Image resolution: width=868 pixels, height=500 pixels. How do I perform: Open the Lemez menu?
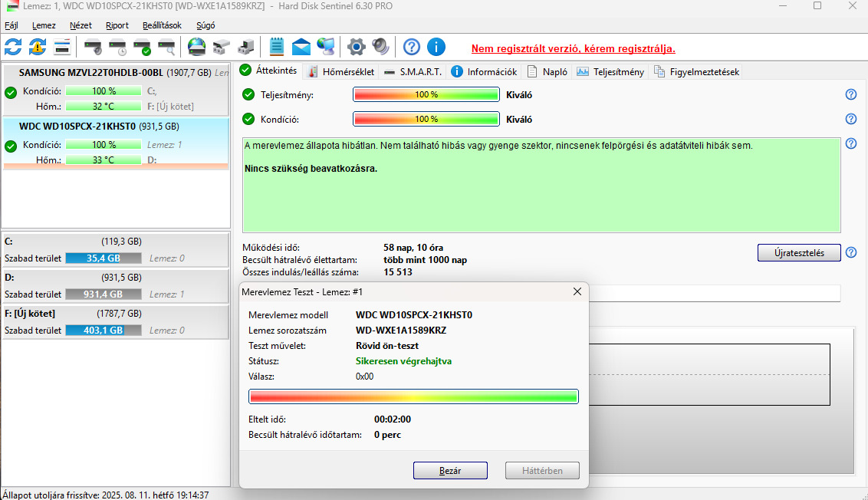[44, 25]
